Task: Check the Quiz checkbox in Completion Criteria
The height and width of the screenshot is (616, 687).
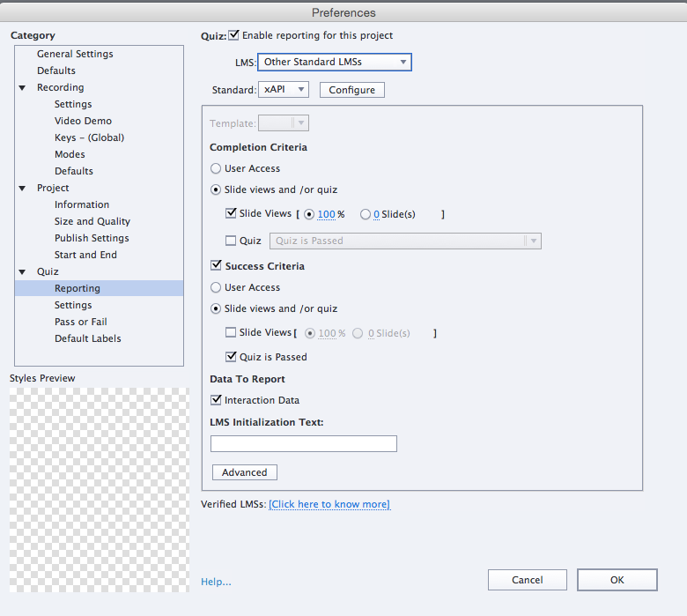Action: click(232, 241)
